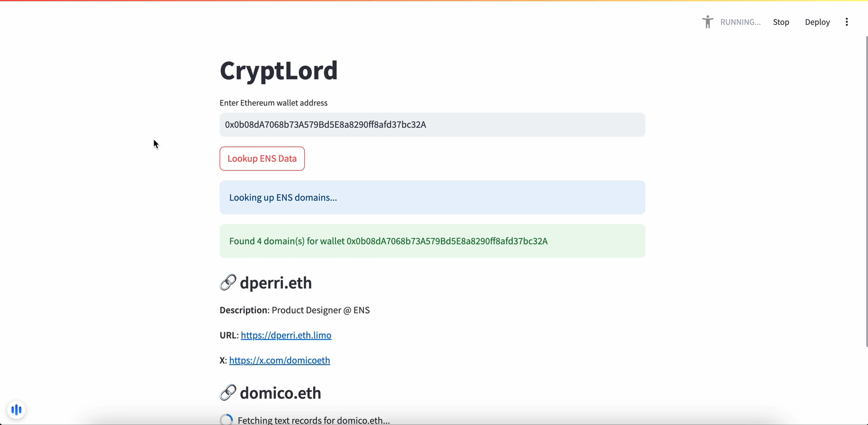This screenshot has width=868, height=425.
Task: Open the dperri.eth.limo URL link
Action: [x=286, y=335]
